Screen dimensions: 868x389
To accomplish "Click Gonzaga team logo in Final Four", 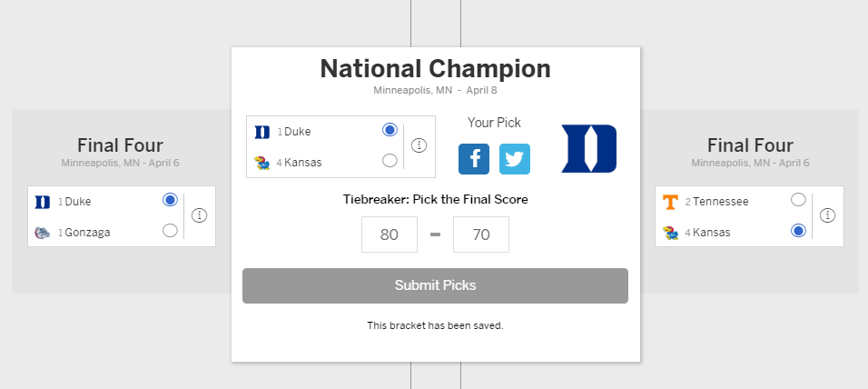I will click(42, 232).
